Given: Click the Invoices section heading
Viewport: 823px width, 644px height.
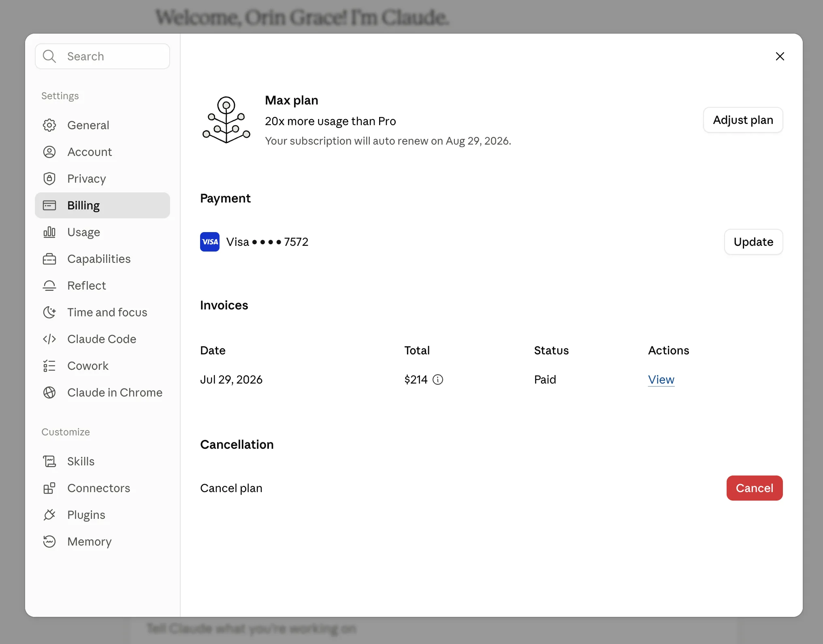Looking at the screenshot, I should 224,305.
